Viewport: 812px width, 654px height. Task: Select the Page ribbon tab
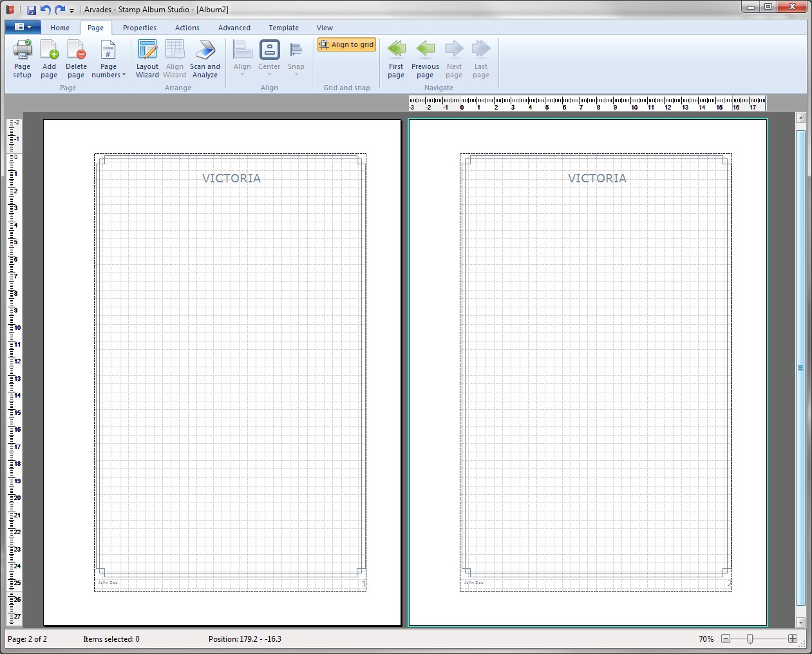pos(95,28)
